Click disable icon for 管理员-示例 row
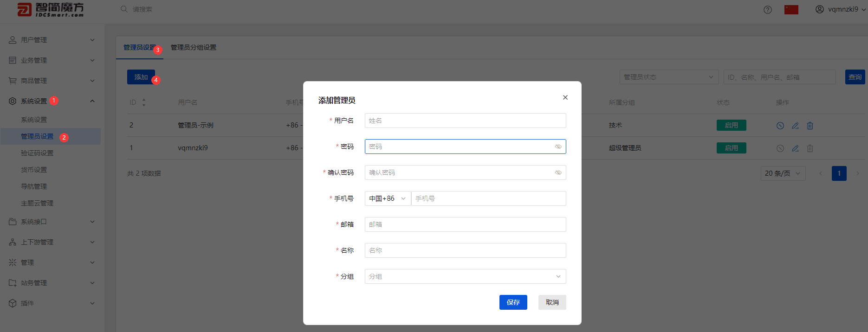 (x=780, y=126)
